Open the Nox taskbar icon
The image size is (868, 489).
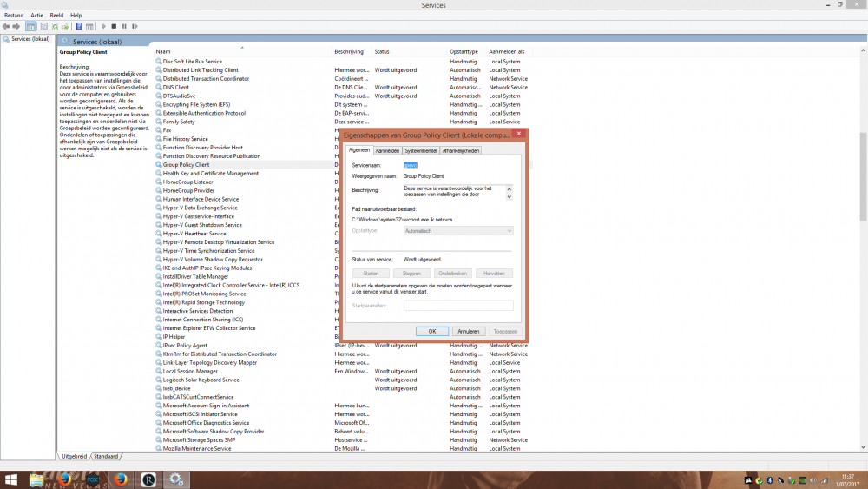[x=93, y=479]
